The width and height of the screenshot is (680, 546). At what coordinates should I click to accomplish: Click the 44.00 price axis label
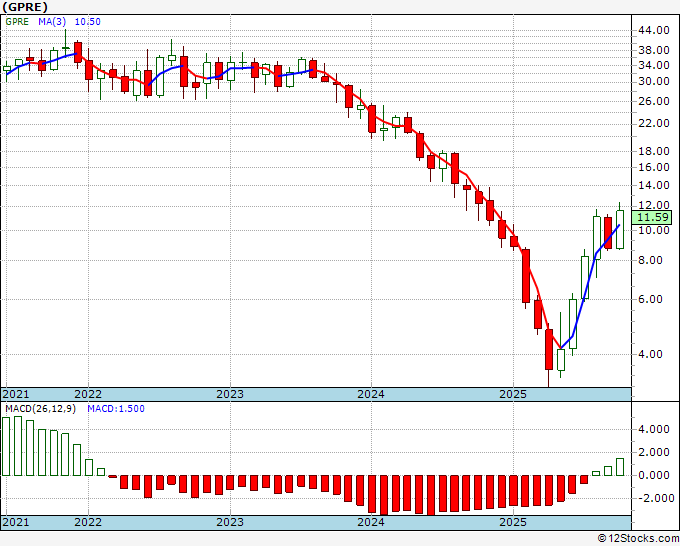654,30
